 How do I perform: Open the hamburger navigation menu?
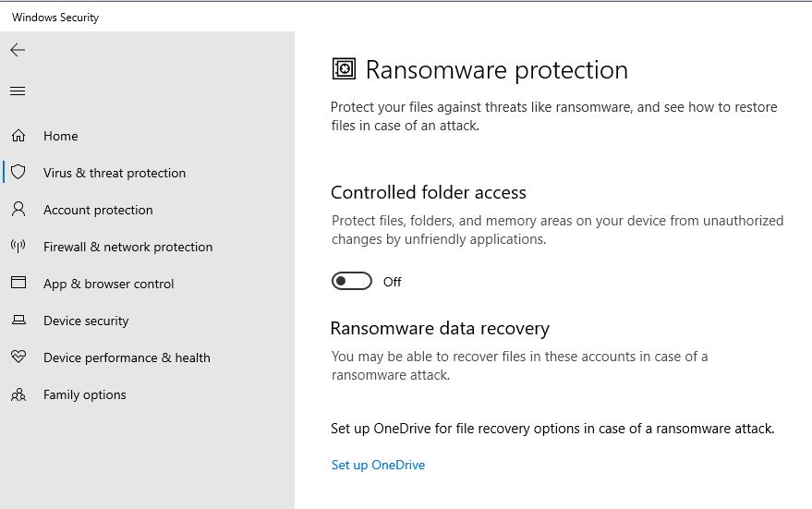click(18, 91)
